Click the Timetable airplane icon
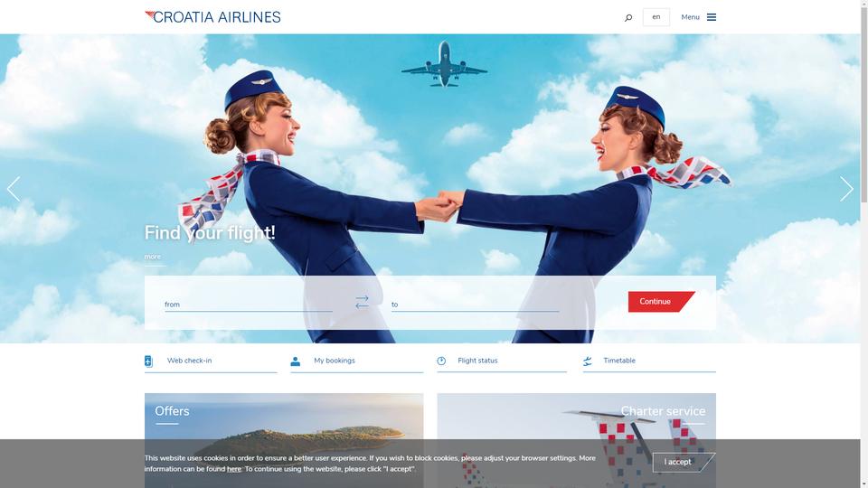 click(x=588, y=361)
